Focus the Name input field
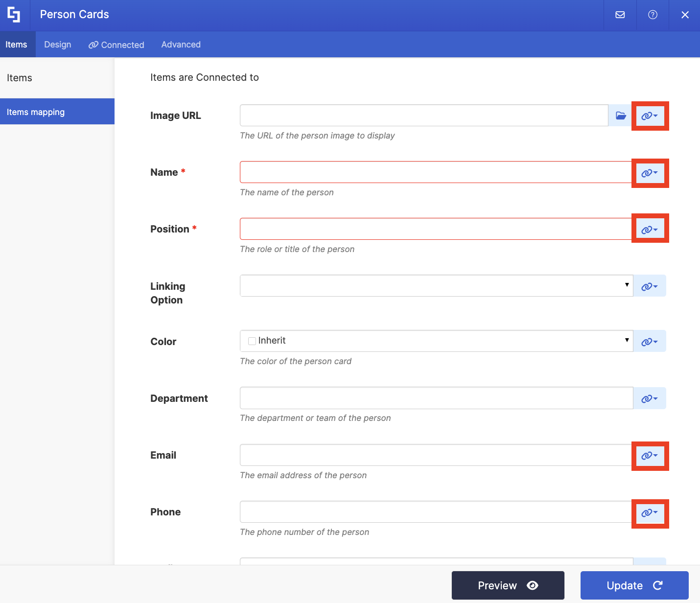Image resolution: width=700 pixels, height=603 pixels. tap(436, 172)
